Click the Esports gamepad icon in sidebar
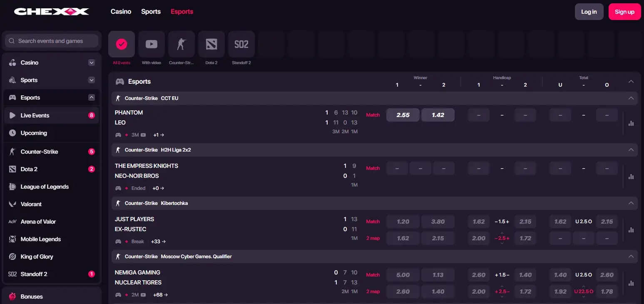Image resolution: width=644 pixels, height=304 pixels. [12, 97]
